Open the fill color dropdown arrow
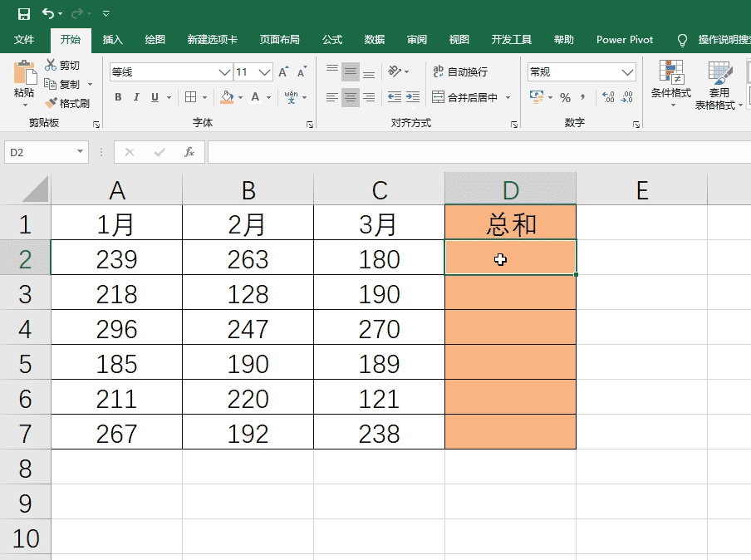This screenshot has height=560, width=751. [x=240, y=97]
